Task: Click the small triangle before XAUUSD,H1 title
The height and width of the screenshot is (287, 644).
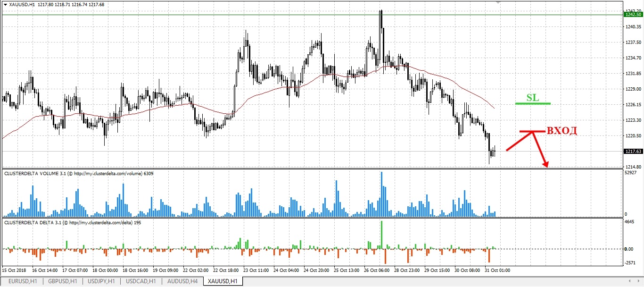Action: point(5,4)
